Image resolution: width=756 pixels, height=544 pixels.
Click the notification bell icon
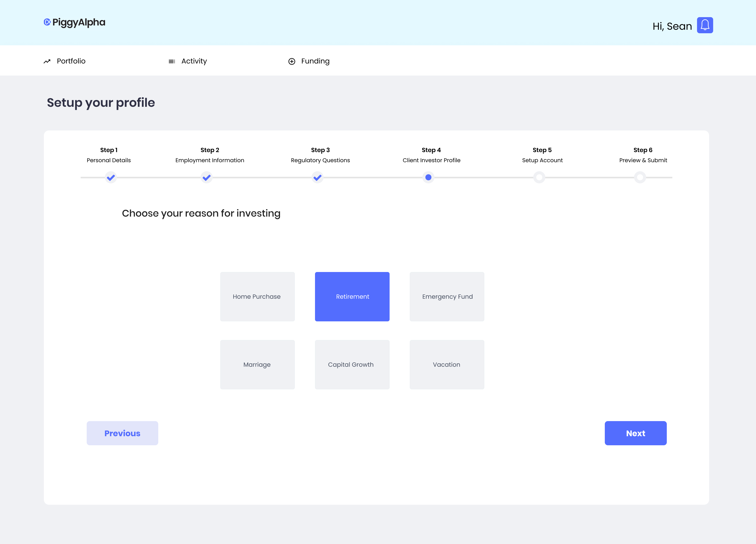pos(705,25)
